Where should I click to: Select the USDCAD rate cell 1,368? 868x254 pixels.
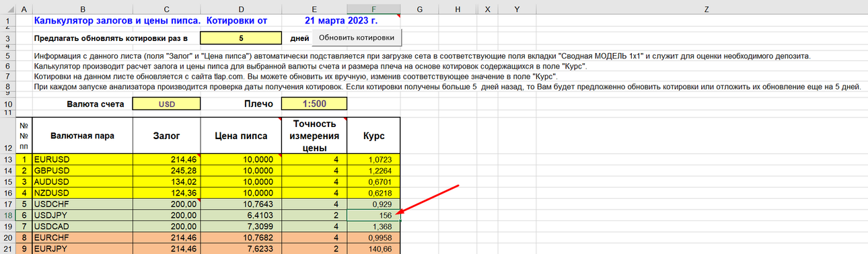(x=373, y=226)
